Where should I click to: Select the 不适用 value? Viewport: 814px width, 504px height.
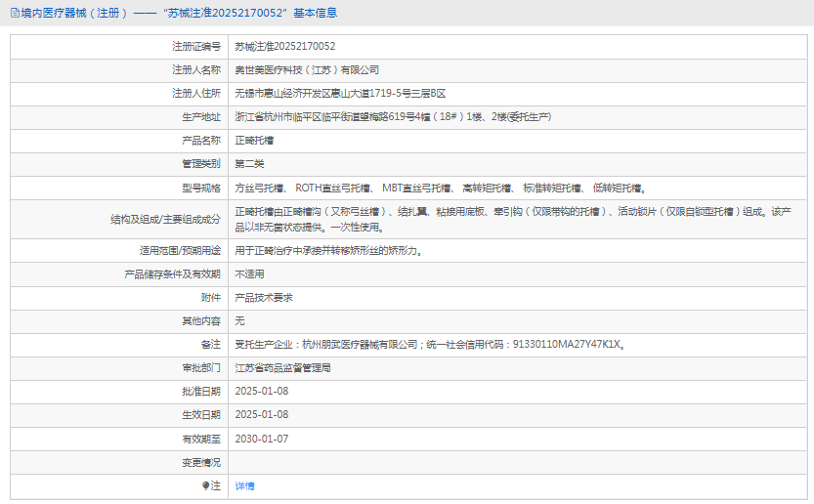249,274
